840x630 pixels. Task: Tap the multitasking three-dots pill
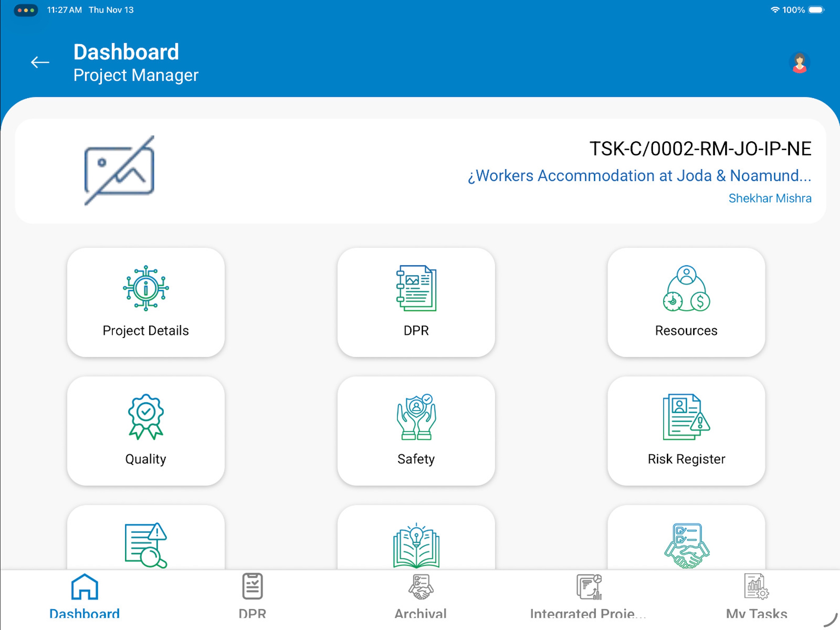point(26,10)
